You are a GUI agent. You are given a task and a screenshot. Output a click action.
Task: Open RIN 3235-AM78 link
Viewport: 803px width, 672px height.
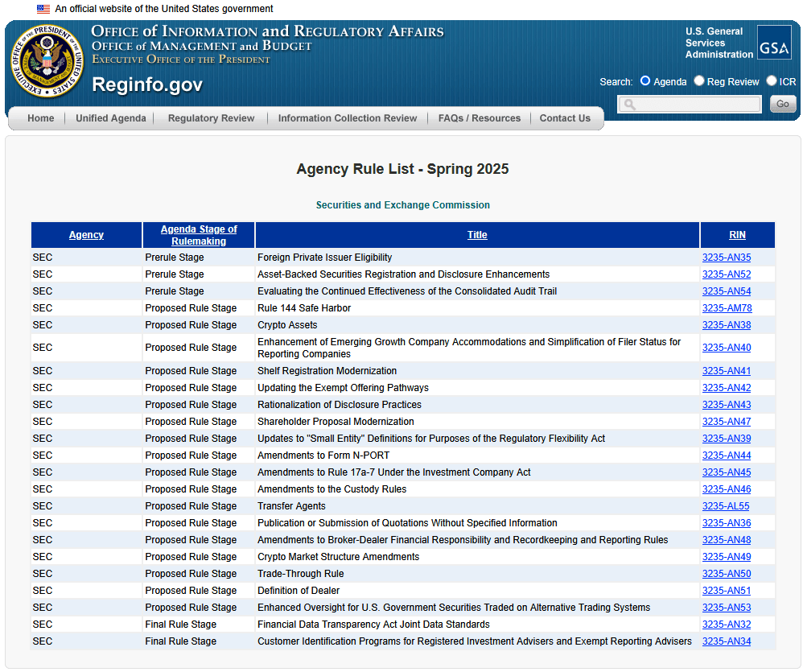click(727, 308)
